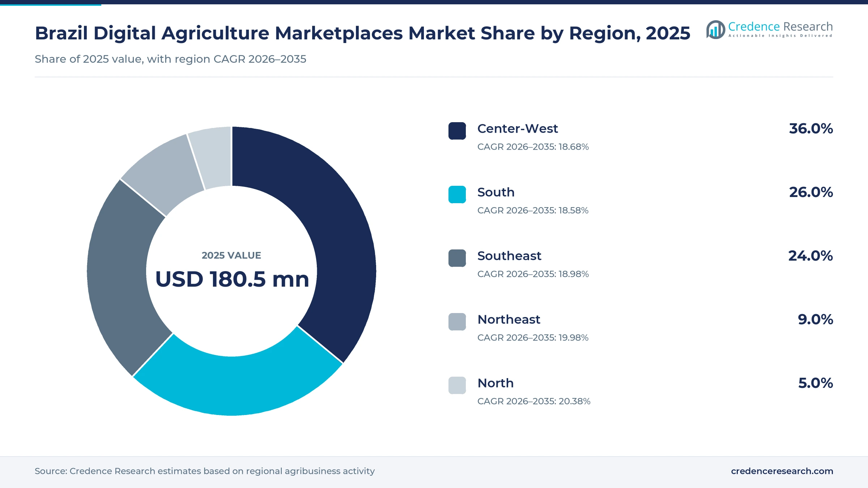Image resolution: width=868 pixels, height=488 pixels.
Task: Click the Southeast slate legend swatch
Action: coord(457,258)
